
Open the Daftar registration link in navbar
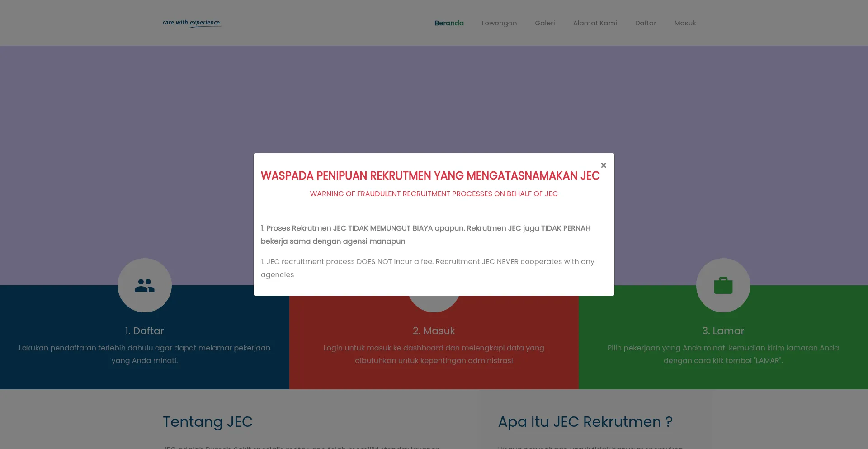pos(646,23)
